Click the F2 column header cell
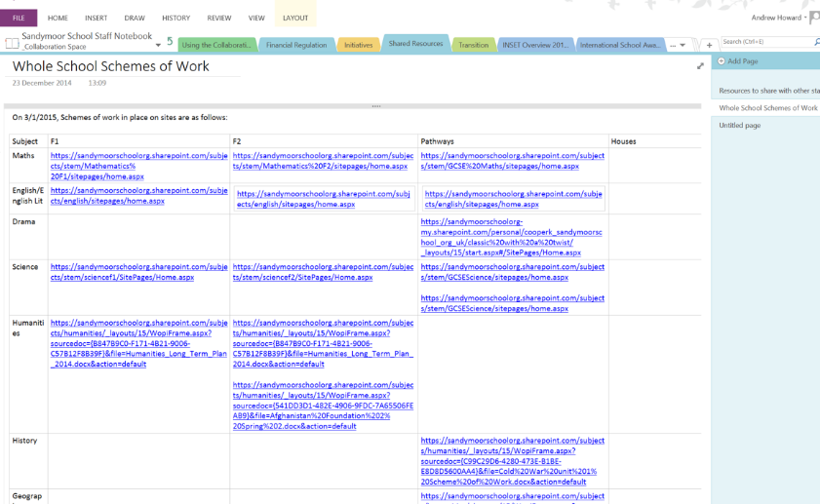This screenshot has width=820, height=504. tap(324, 141)
